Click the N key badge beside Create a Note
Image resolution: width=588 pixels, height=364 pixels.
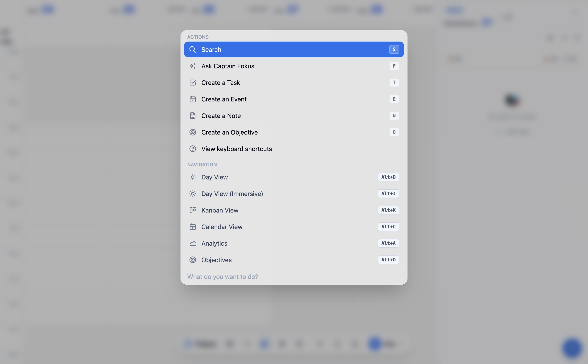tap(394, 116)
